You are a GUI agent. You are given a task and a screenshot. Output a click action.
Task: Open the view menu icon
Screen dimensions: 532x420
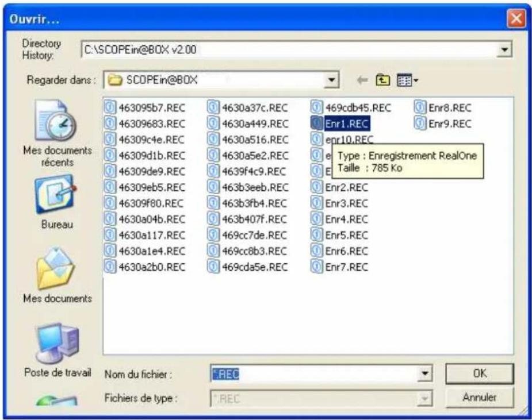(407, 80)
